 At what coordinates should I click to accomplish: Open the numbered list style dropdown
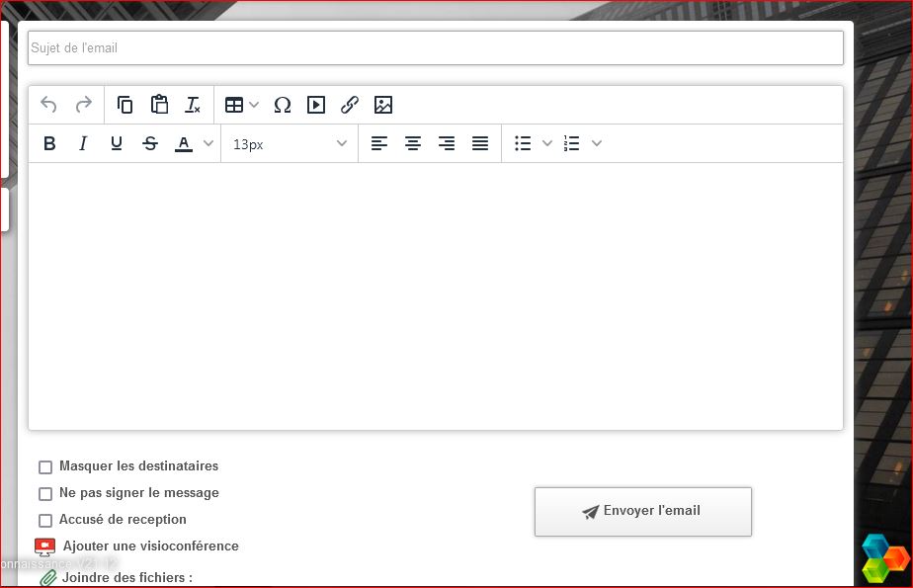pyautogui.click(x=596, y=143)
